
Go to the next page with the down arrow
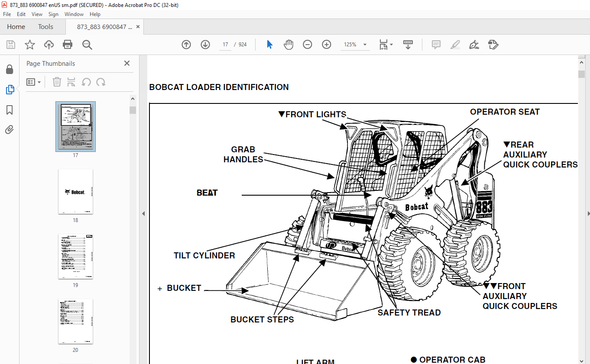[x=205, y=45]
